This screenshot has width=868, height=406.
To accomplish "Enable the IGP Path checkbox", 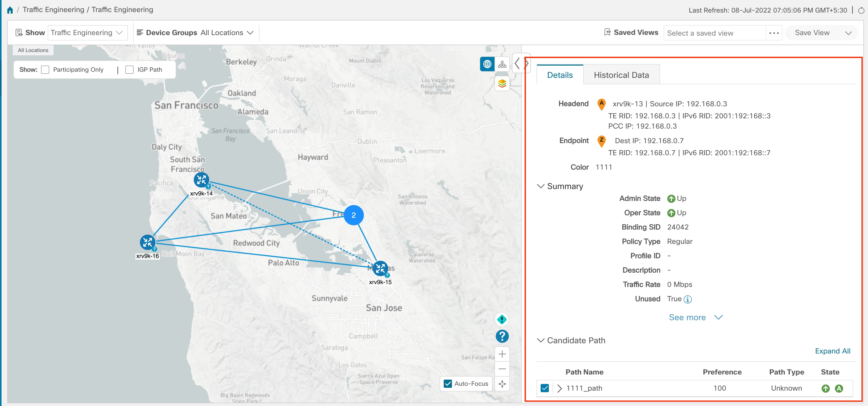I will tap(129, 69).
